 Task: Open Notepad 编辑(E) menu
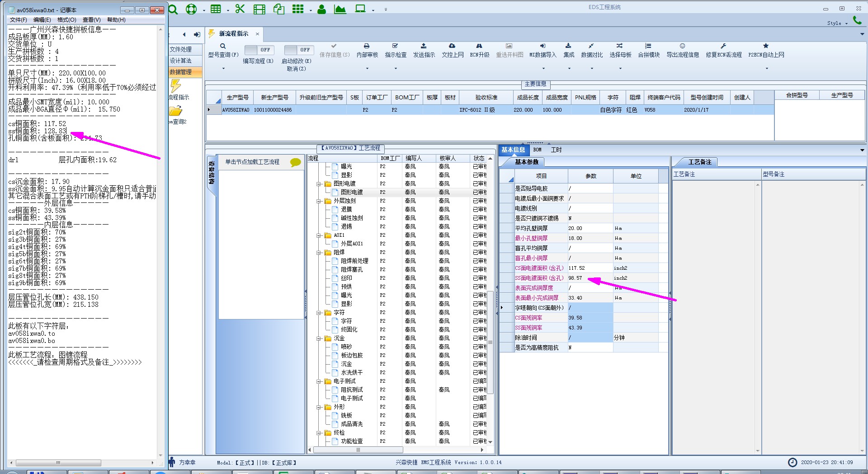click(x=42, y=20)
